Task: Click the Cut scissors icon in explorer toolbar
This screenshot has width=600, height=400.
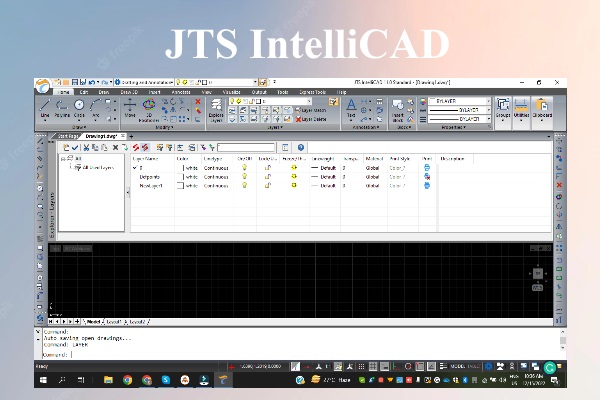Action: 86,147
